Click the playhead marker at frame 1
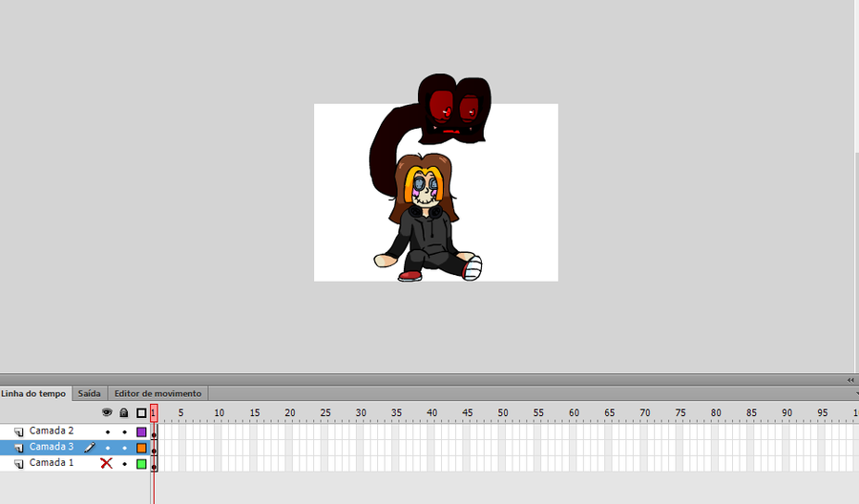Viewport: 859px width, 504px height. click(154, 413)
